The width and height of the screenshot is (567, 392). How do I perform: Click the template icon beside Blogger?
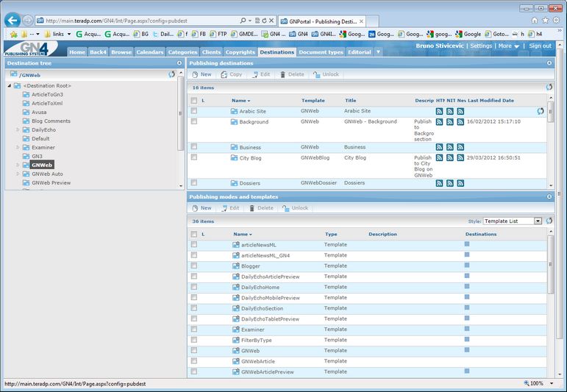[x=236, y=266]
